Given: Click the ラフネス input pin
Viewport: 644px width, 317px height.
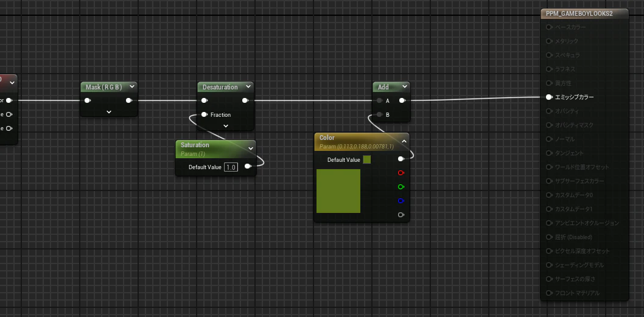Looking at the screenshot, I should (x=548, y=69).
